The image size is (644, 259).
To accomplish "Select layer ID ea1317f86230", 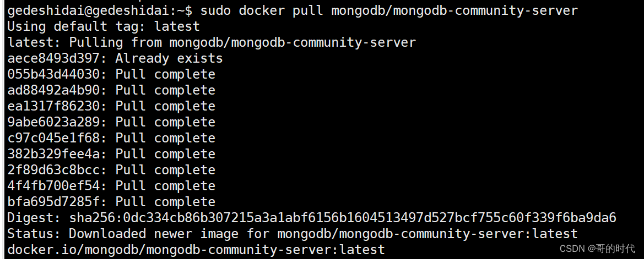I will click(57, 106).
